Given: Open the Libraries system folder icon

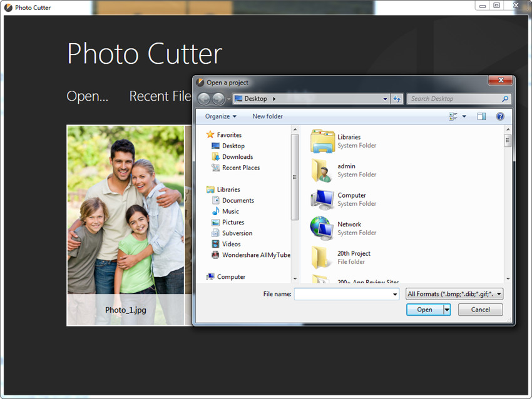Looking at the screenshot, I should pos(322,141).
